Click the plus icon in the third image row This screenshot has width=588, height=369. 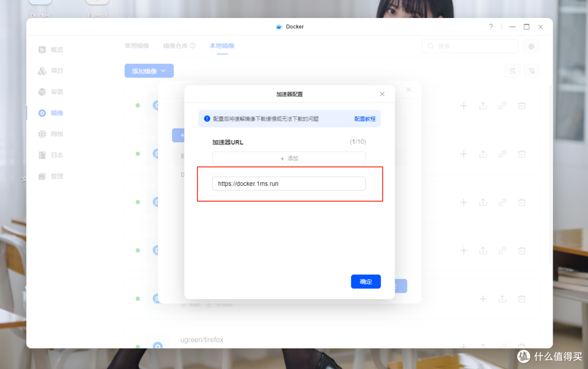click(464, 202)
